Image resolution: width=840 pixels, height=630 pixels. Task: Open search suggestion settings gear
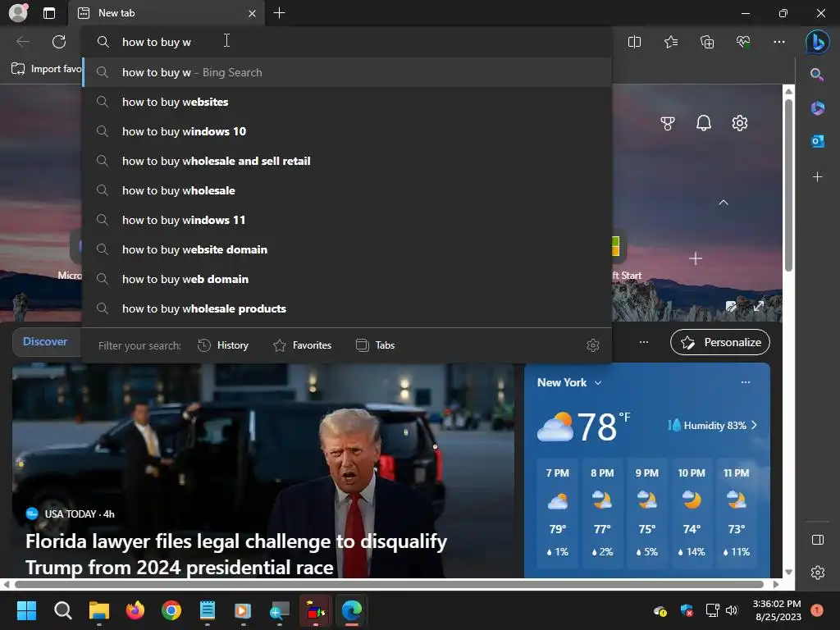592,345
